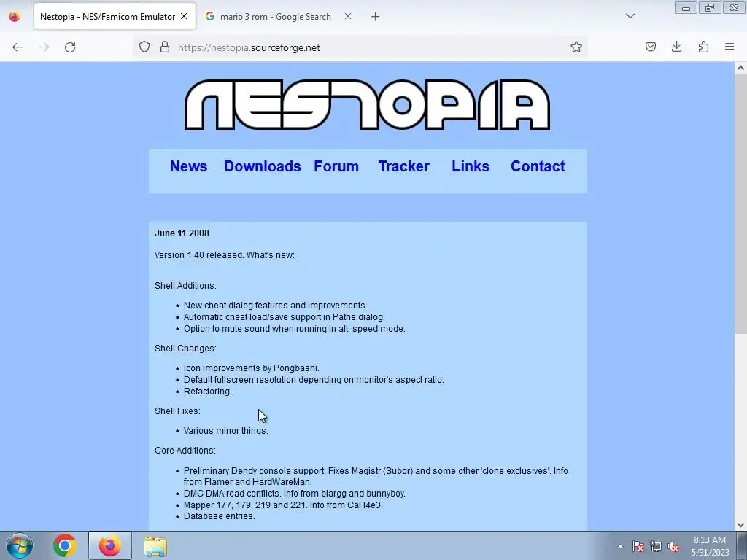This screenshot has width=747, height=560.
Task: Click 'Default fullscreen resolution' bullet
Action: (x=314, y=379)
